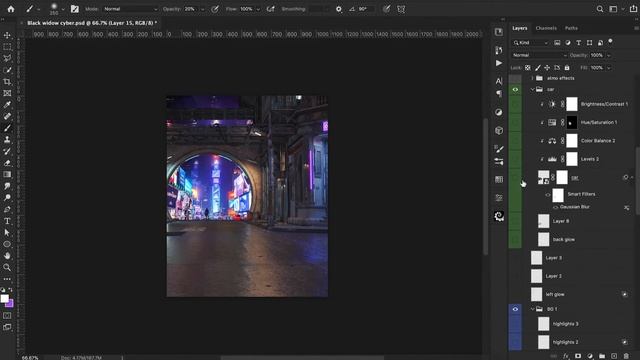Switch to the Channels tab
640x360 pixels.
[x=546, y=28]
